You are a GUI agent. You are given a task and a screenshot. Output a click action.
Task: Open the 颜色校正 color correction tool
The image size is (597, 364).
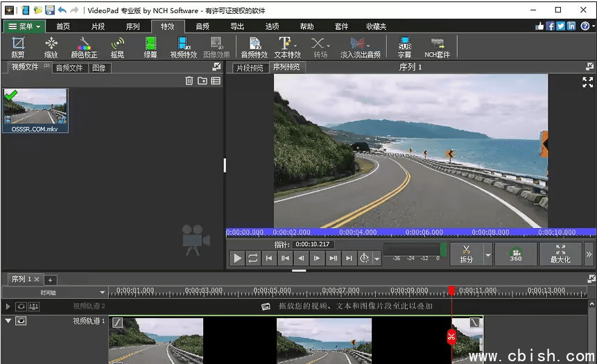click(84, 47)
